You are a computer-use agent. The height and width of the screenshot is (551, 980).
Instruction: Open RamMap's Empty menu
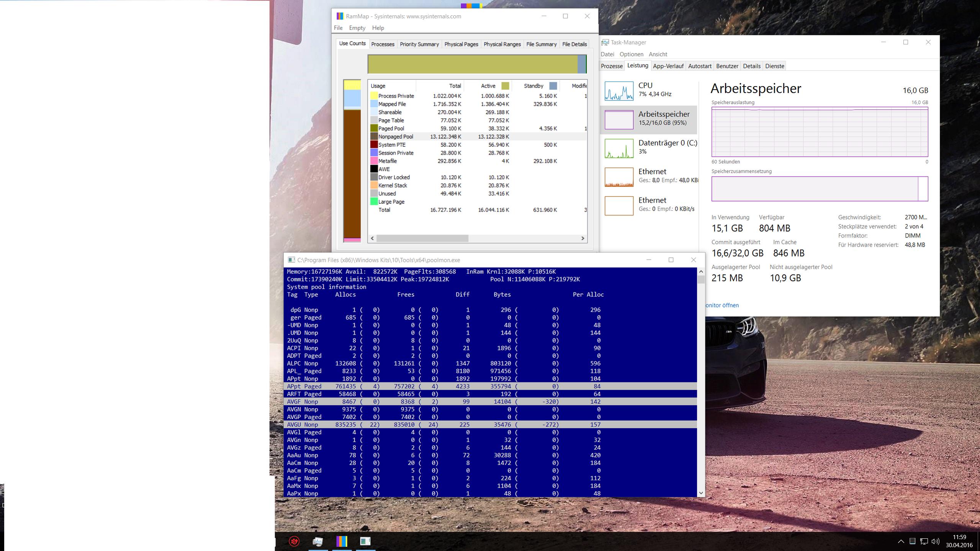[x=357, y=28]
